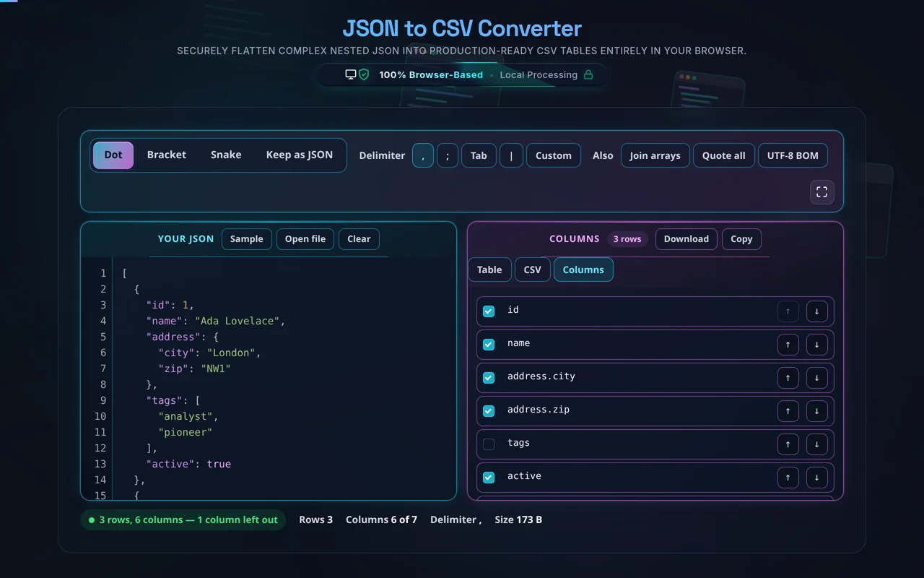Uncheck the address.city checkbox

pyautogui.click(x=489, y=378)
